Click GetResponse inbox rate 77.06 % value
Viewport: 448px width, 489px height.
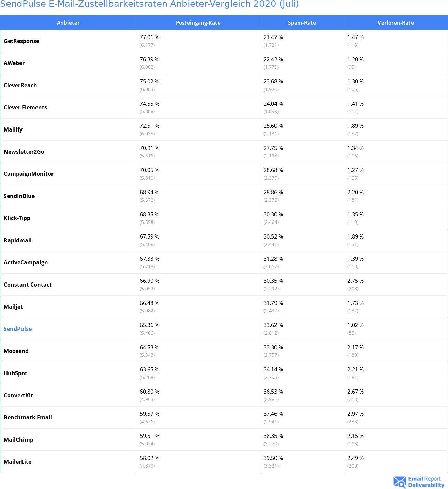(149, 37)
